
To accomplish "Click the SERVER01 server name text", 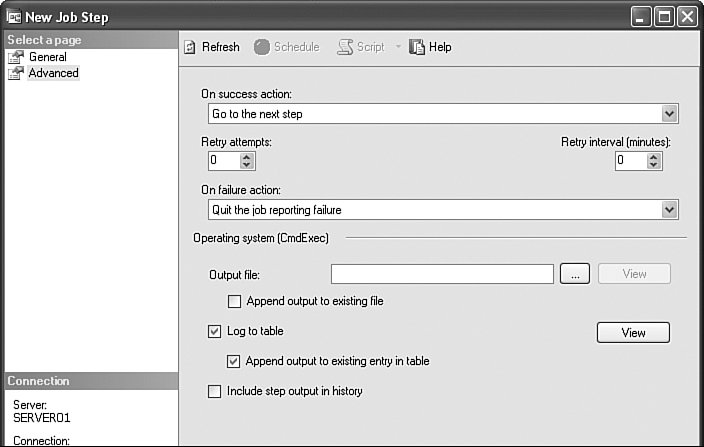I will pos(42,418).
